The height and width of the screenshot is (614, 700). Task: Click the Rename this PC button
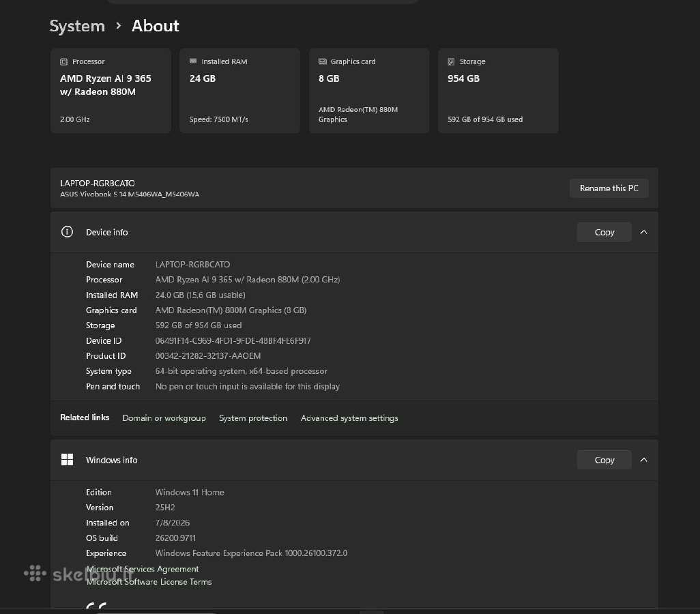pos(609,188)
